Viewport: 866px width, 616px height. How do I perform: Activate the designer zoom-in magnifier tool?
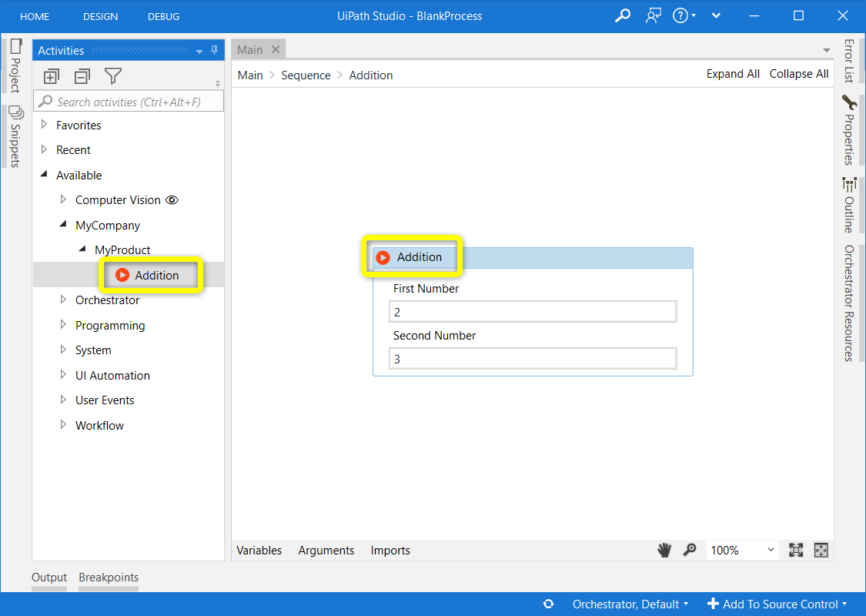(x=690, y=550)
